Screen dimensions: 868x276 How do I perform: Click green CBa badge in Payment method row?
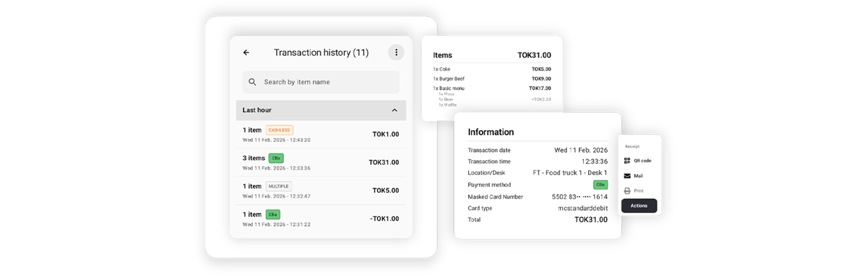coord(600,185)
